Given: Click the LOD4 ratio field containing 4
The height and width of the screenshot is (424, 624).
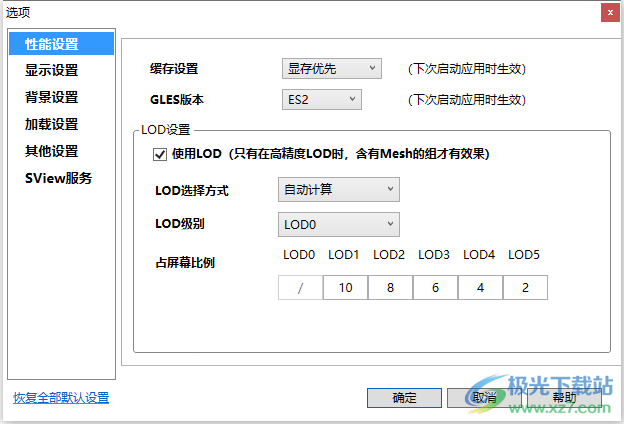Looking at the screenshot, I should tap(480, 287).
